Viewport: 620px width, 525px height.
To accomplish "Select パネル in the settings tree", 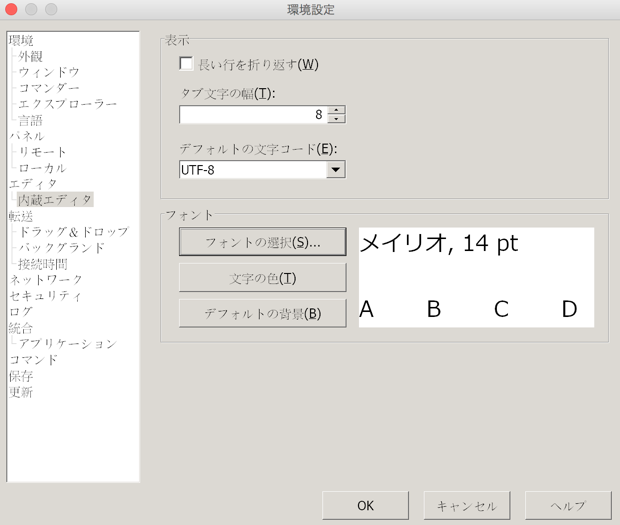I will click(x=27, y=136).
